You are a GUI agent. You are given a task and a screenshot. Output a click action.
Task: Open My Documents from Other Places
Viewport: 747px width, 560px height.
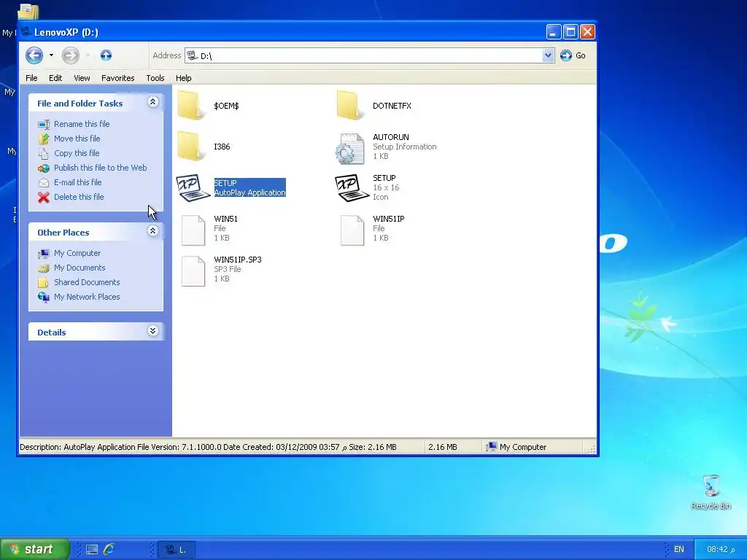tap(80, 268)
